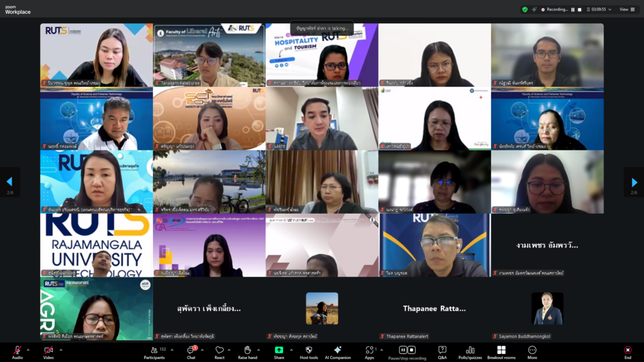Go to next page of video gallery

(633, 182)
